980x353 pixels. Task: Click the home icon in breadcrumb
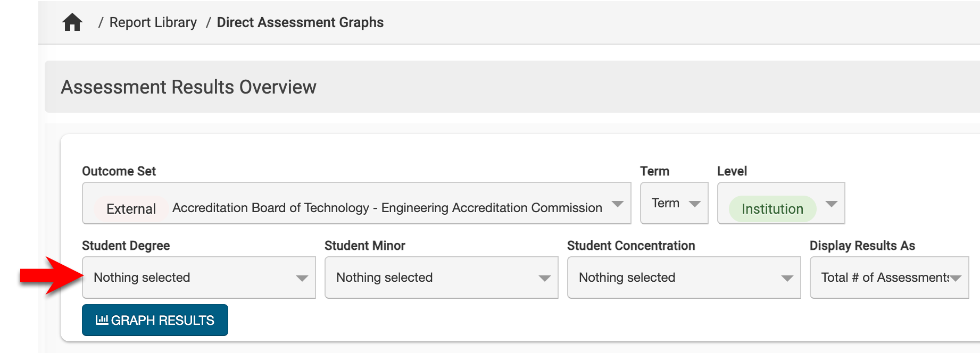[72, 22]
